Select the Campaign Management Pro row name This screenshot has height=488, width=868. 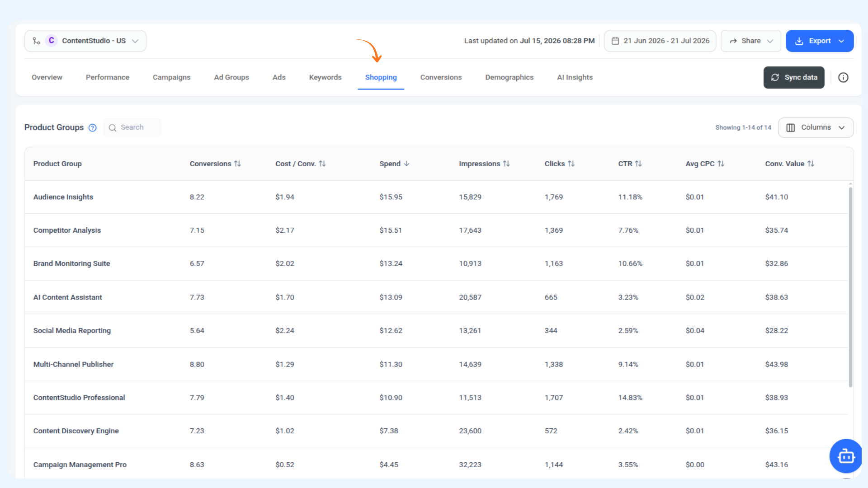pos(80,465)
